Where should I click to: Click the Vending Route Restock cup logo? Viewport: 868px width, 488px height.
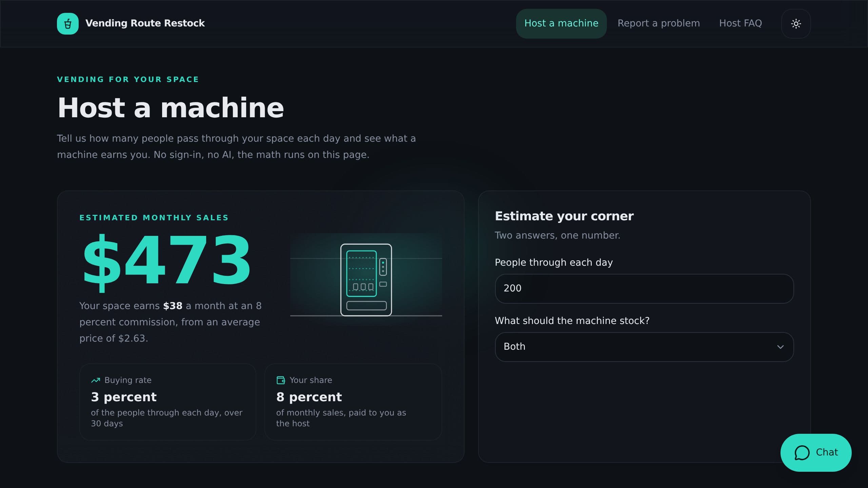tap(68, 24)
